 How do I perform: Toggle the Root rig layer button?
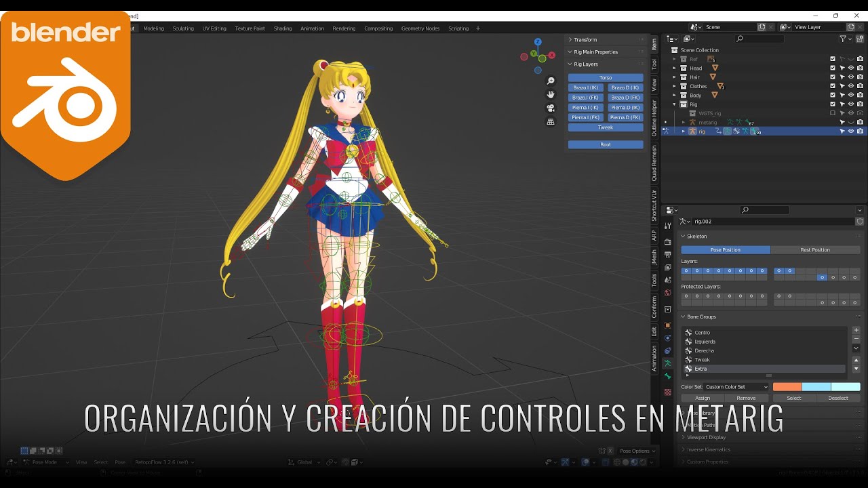[606, 144]
